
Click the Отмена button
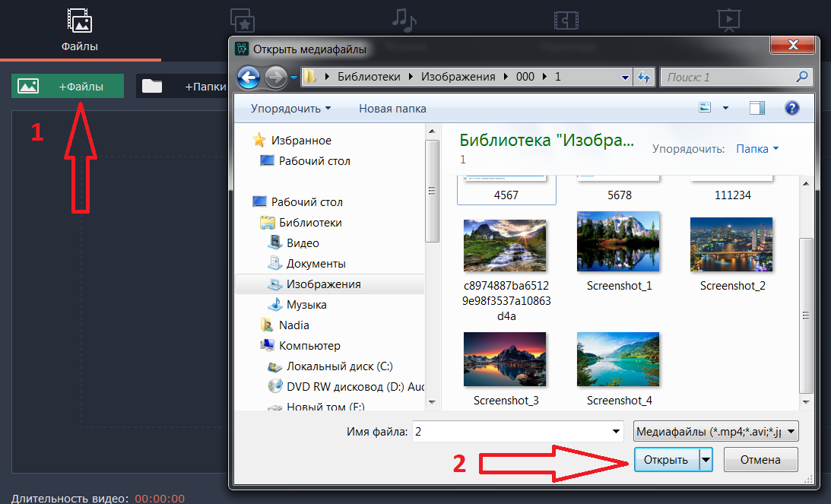[x=761, y=459]
